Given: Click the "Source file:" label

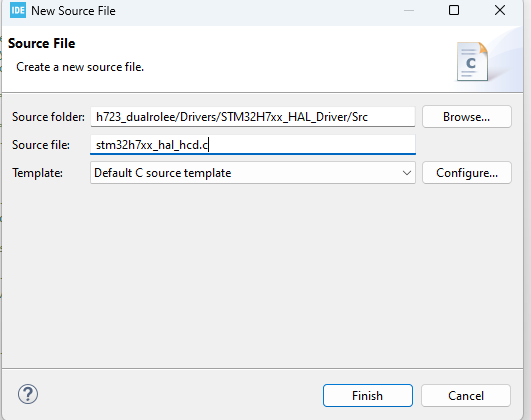Looking at the screenshot, I should [41, 145].
